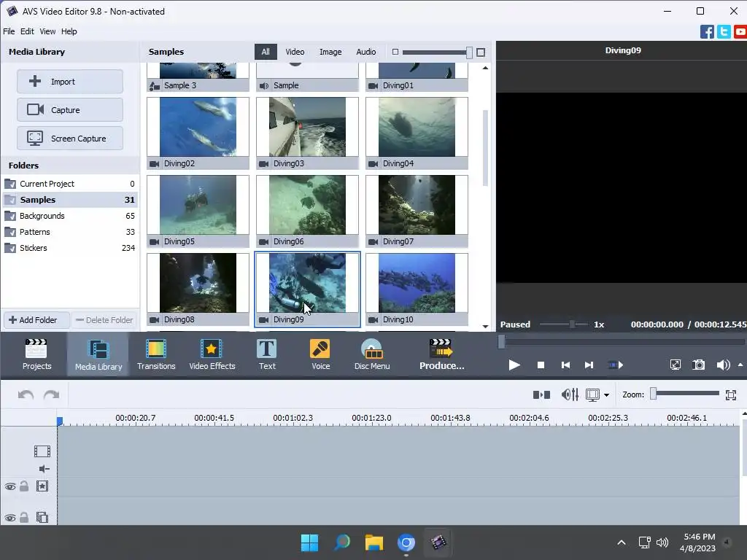Switch preview to full screen
The width and height of the screenshot is (747, 560).
coord(675,365)
